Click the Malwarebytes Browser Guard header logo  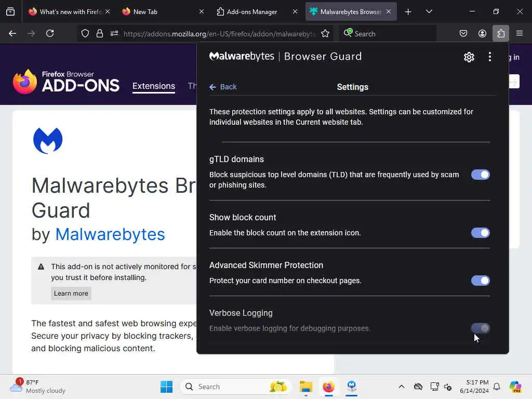tap(285, 56)
